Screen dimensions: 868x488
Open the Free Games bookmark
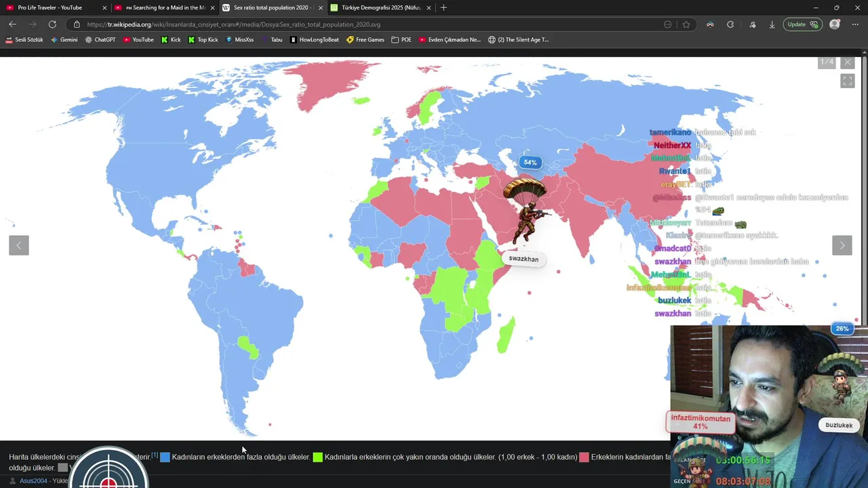(366, 39)
